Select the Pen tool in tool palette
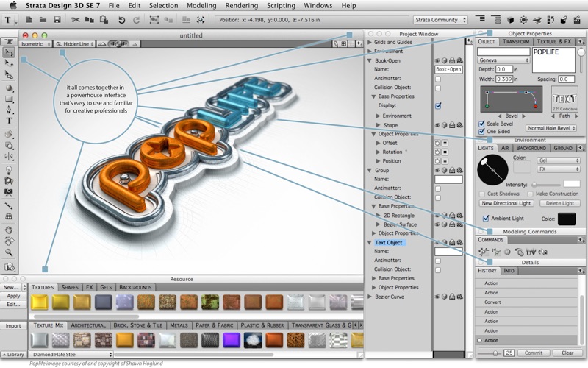588x368 pixels. [10, 110]
